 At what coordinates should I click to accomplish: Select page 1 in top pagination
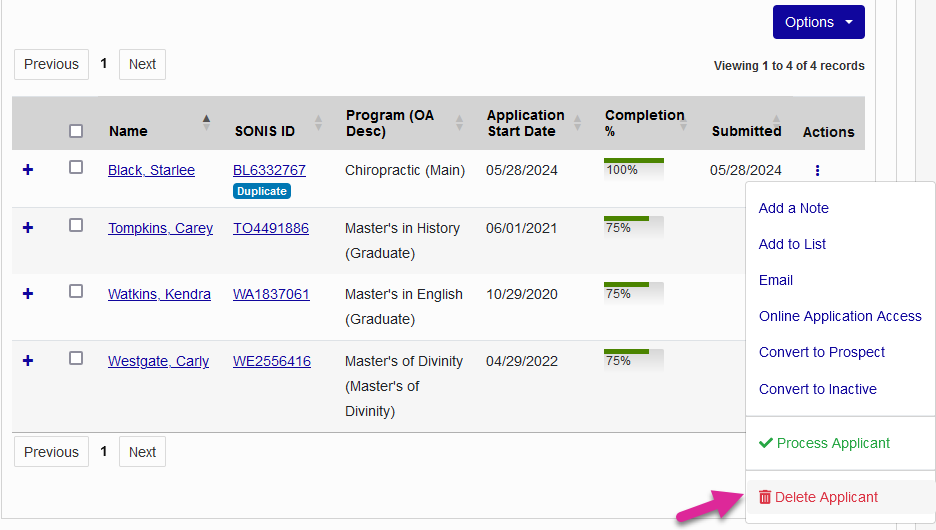104,64
